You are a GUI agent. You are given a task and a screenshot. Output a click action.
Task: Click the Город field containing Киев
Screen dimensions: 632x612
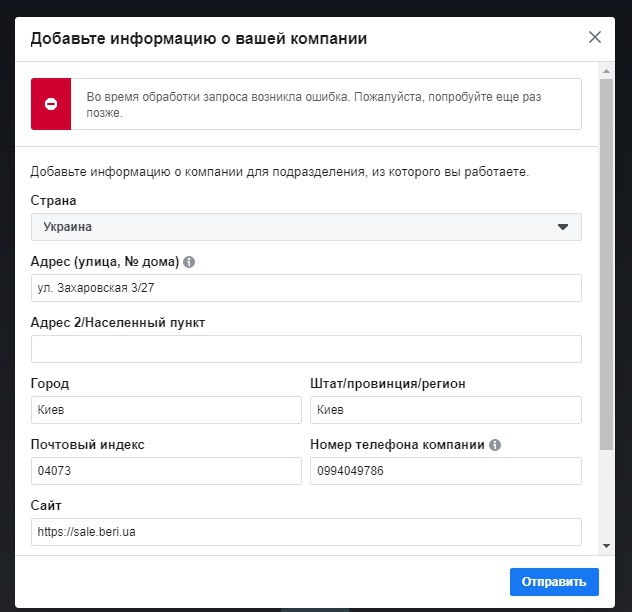pos(166,410)
